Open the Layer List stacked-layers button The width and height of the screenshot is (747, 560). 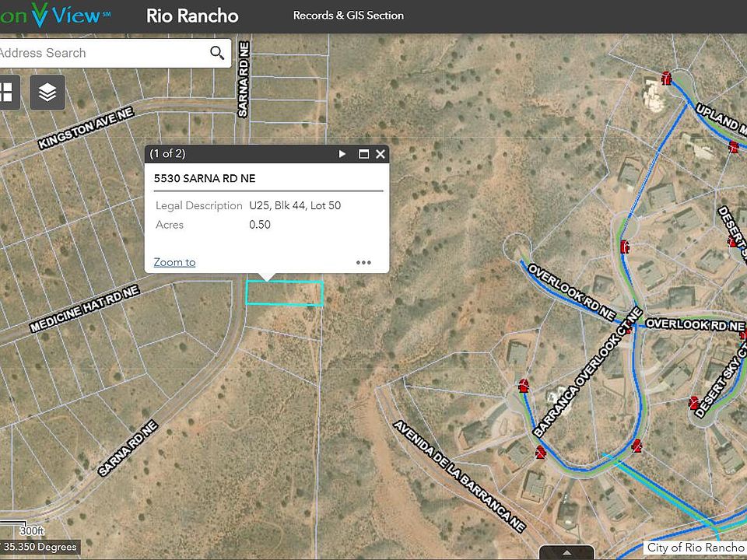pyautogui.click(x=47, y=93)
